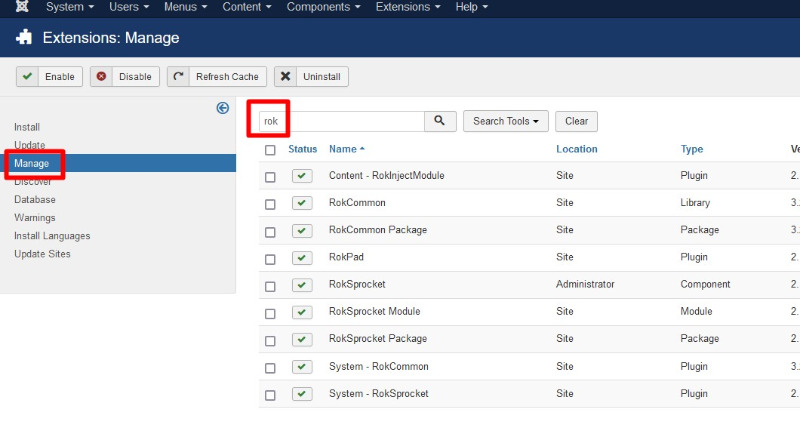Select Manage in sidebar
This screenshot has height=427, width=800.
pyautogui.click(x=32, y=163)
